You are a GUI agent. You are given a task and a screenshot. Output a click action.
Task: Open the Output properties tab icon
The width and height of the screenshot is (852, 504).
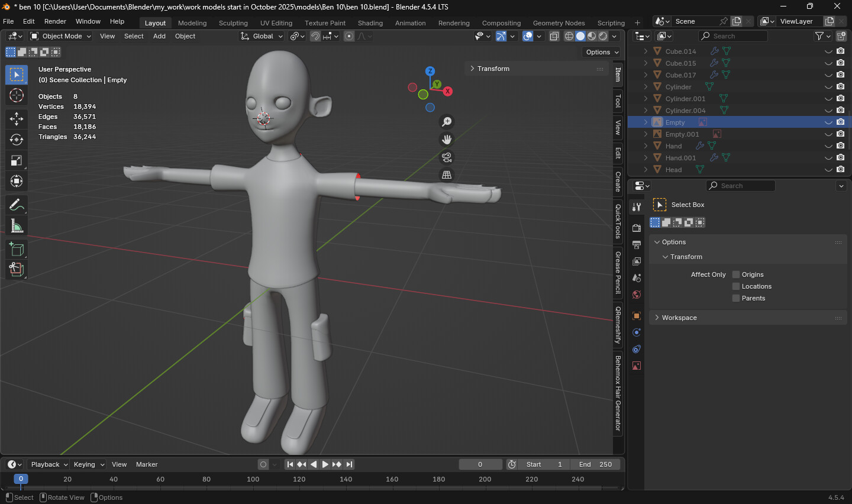pos(637,244)
